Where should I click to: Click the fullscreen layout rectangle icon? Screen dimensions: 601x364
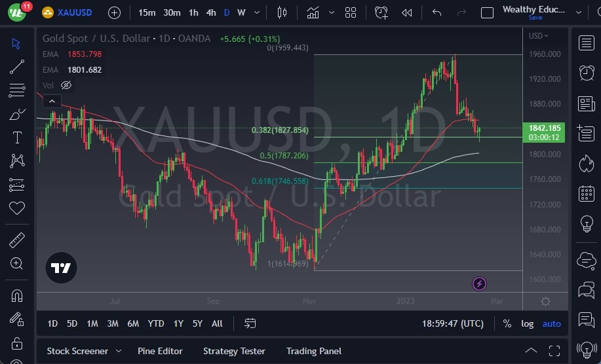(487, 13)
